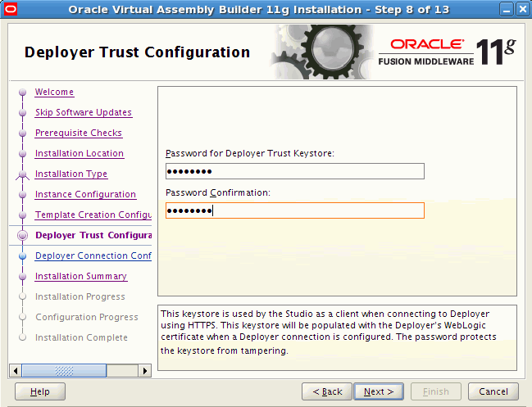Viewport: 532px width, 407px height.
Task: Click the Installation Progress step text
Action: pyautogui.click(x=80, y=297)
